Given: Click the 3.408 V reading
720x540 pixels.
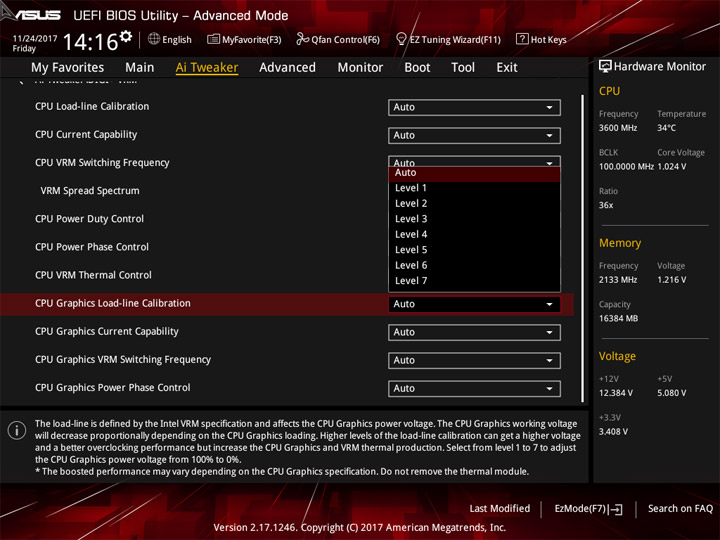Looking at the screenshot, I should click(x=613, y=432).
